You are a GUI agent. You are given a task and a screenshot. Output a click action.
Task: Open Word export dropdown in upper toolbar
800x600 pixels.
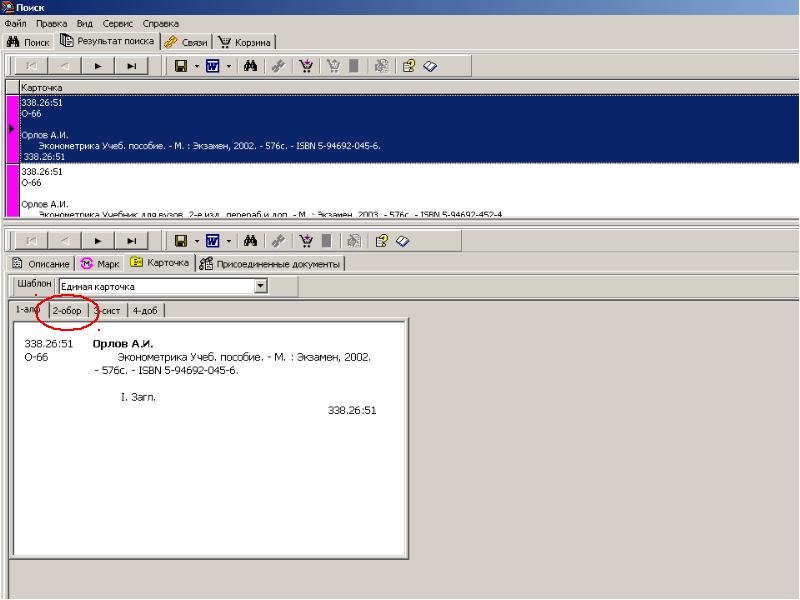click(229, 66)
